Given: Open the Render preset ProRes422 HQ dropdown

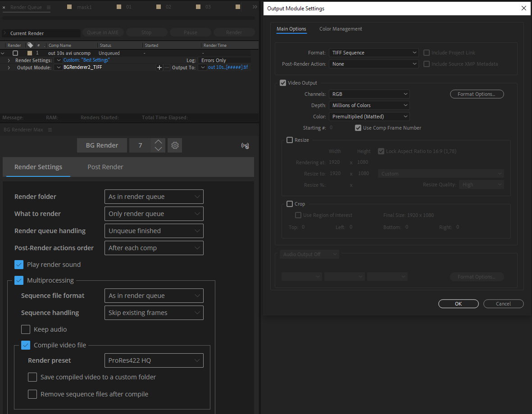Looking at the screenshot, I should pos(154,360).
